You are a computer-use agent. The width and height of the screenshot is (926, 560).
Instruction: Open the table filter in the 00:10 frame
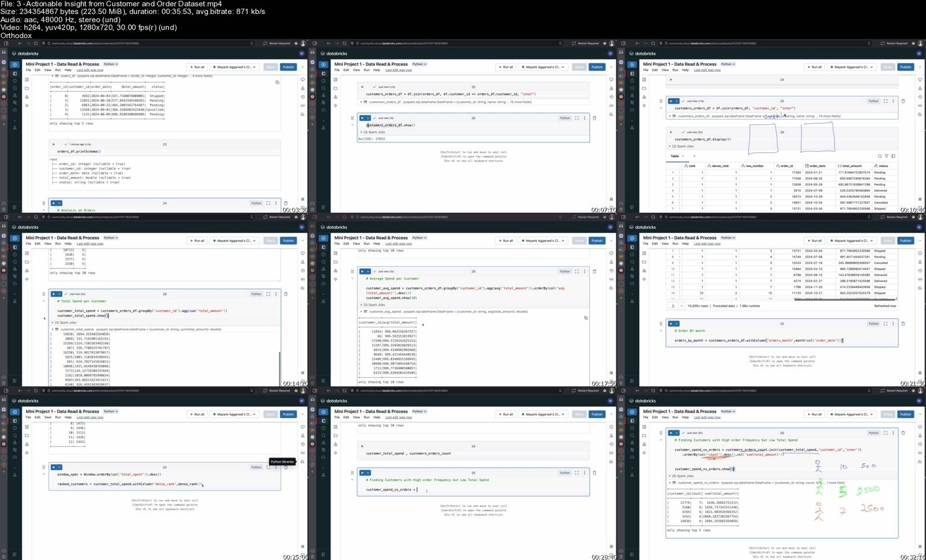click(x=886, y=156)
